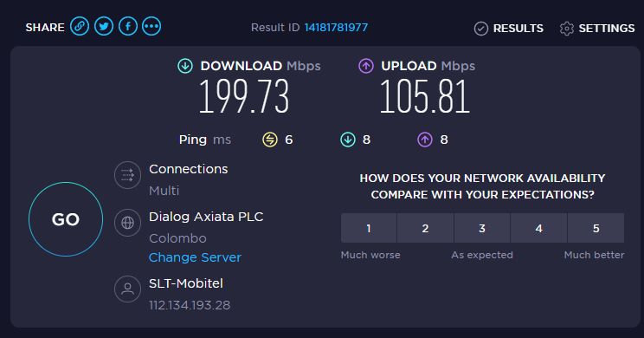Screen dimensions: 644x338
Task: Rate network availability 5 Much better
Action: 596,228
